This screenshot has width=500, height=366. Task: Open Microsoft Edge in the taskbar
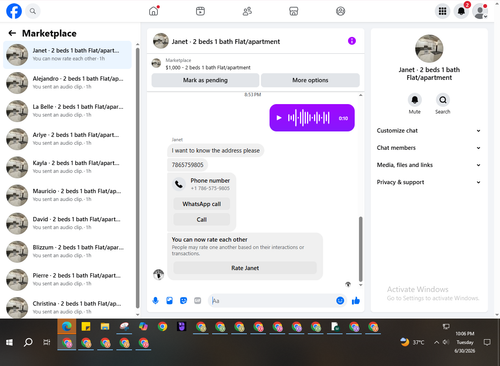(x=67, y=326)
